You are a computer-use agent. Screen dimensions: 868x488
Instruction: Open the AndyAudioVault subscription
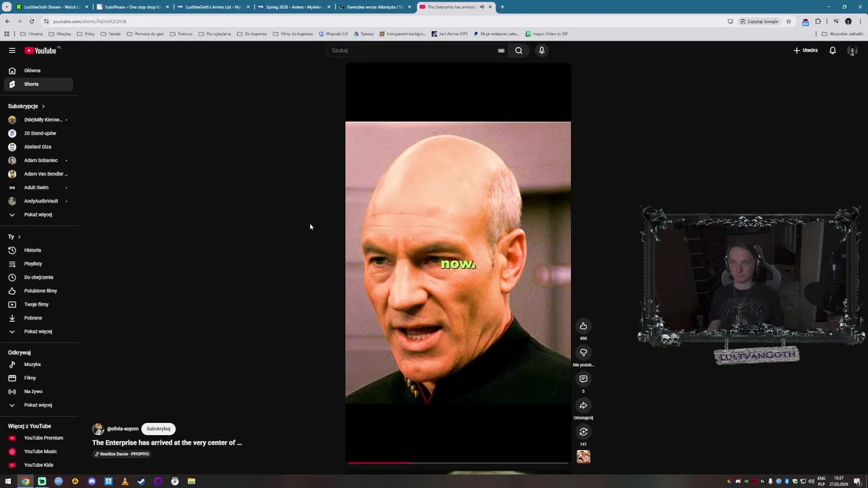click(38, 201)
